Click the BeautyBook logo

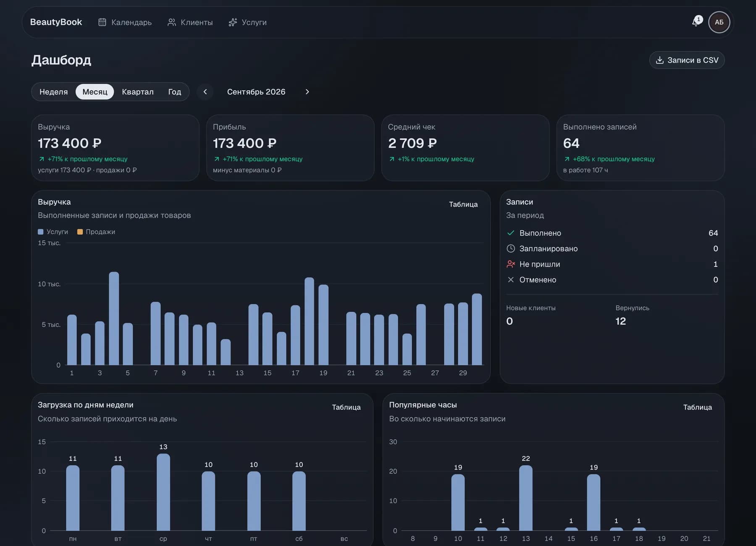coord(56,22)
